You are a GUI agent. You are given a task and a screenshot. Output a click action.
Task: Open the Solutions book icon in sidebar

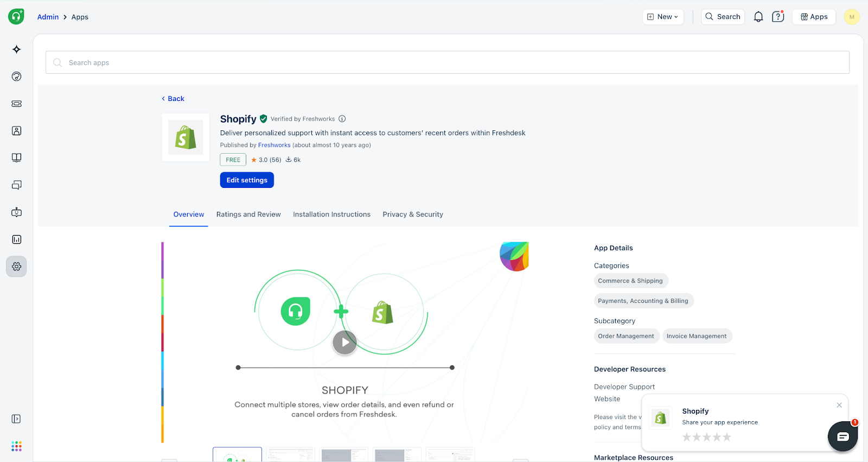(17, 158)
